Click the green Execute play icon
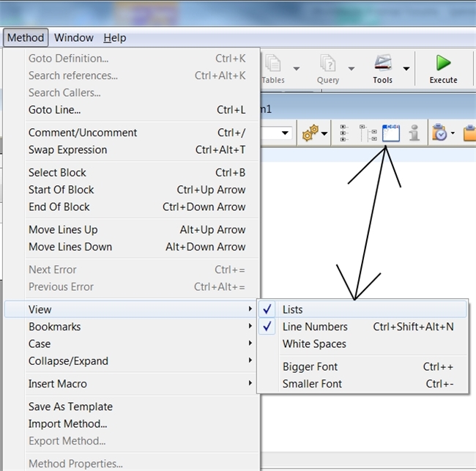 click(443, 64)
